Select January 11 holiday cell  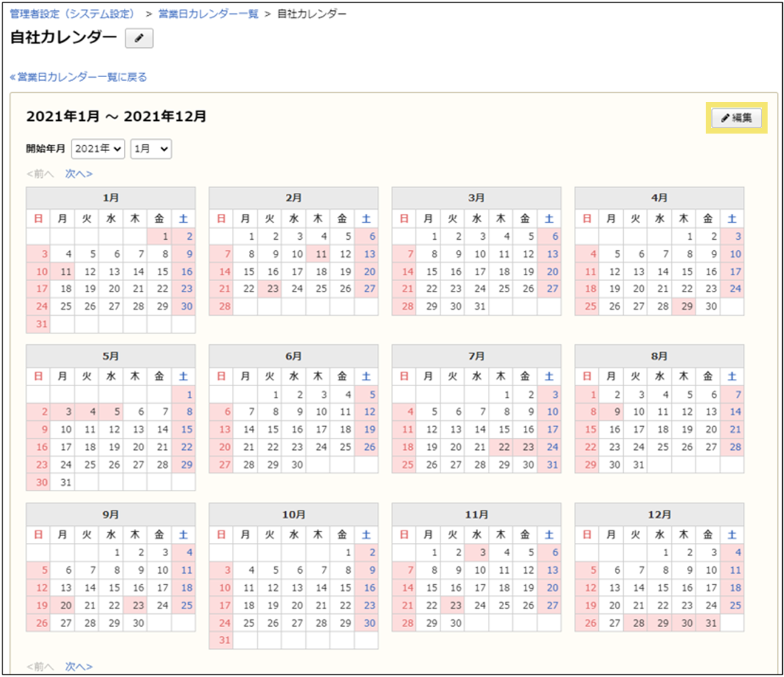point(62,271)
